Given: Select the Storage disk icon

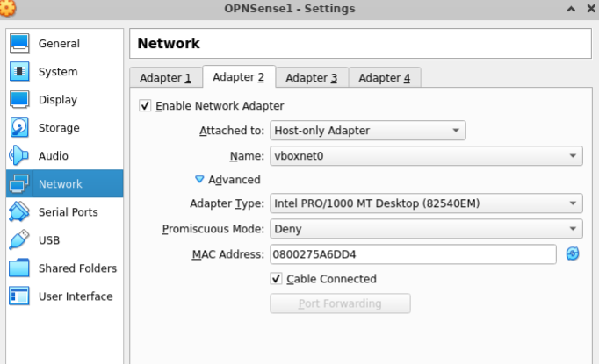Looking at the screenshot, I should pos(20,128).
